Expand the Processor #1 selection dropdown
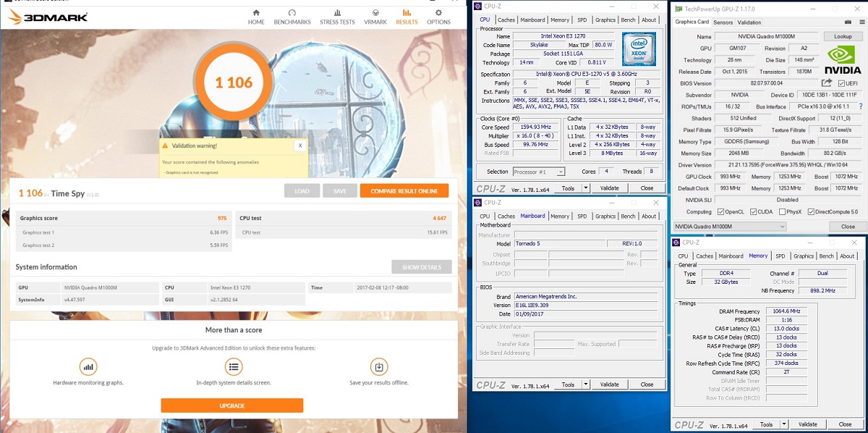Viewport: 868px width, 433px height. [x=540, y=172]
